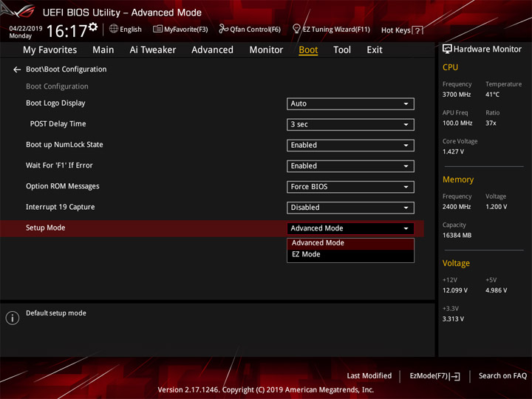Open the Wait For 'F1' If Error dropdown
The width and height of the screenshot is (532, 399).
click(x=350, y=166)
